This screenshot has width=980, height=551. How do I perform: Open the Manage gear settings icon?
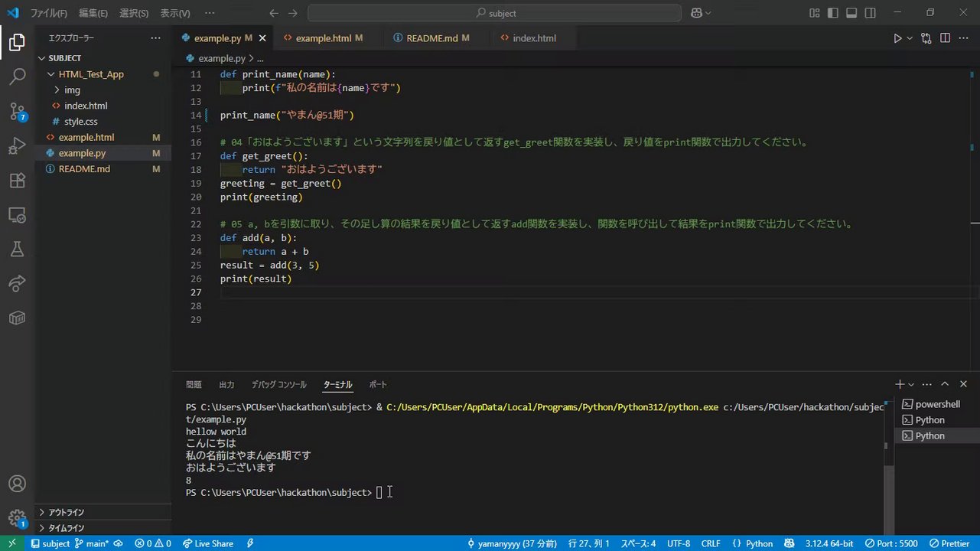pos(17,519)
